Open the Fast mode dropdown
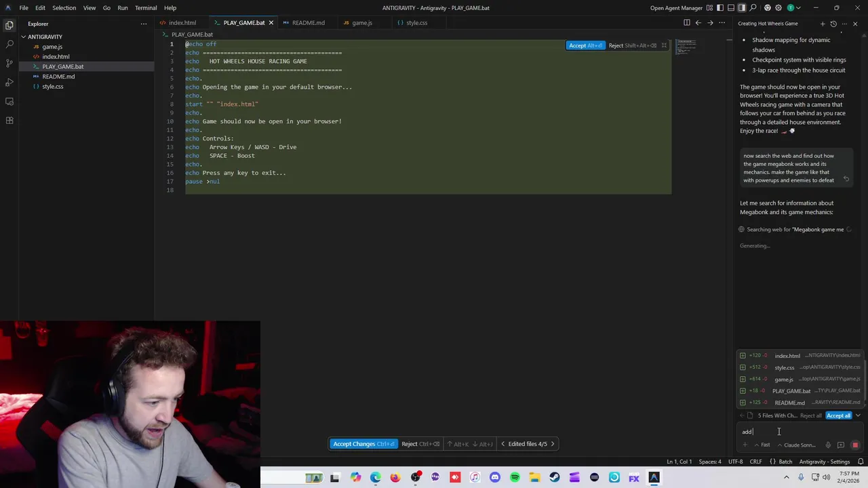Viewport: 868px width, 488px height. pos(762,445)
